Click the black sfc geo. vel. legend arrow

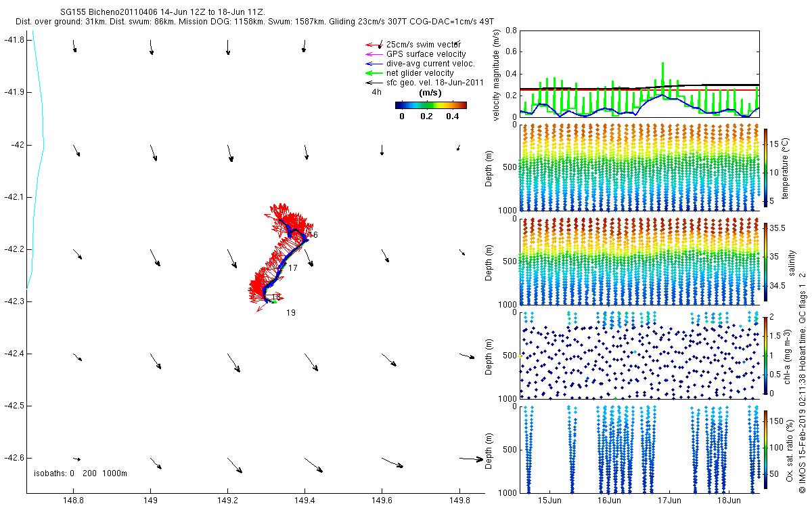[x=373, y=83]
